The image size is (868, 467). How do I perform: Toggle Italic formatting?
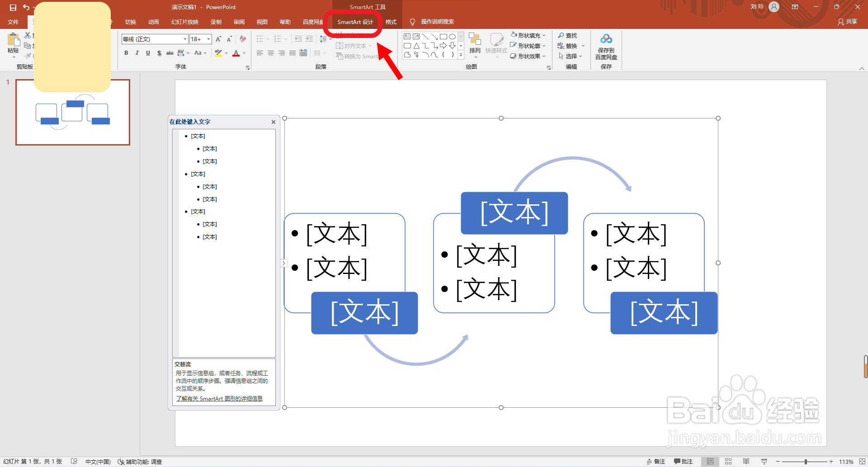[x=137, y=53]
